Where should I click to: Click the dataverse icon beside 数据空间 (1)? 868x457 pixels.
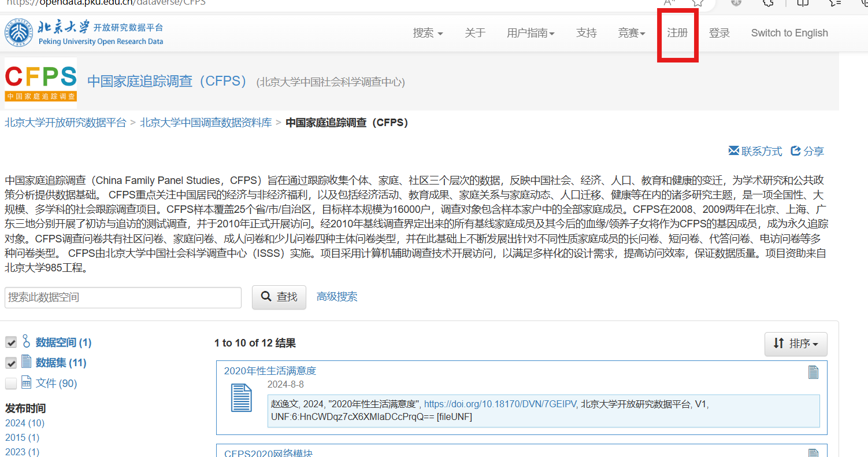pos(26,342)
